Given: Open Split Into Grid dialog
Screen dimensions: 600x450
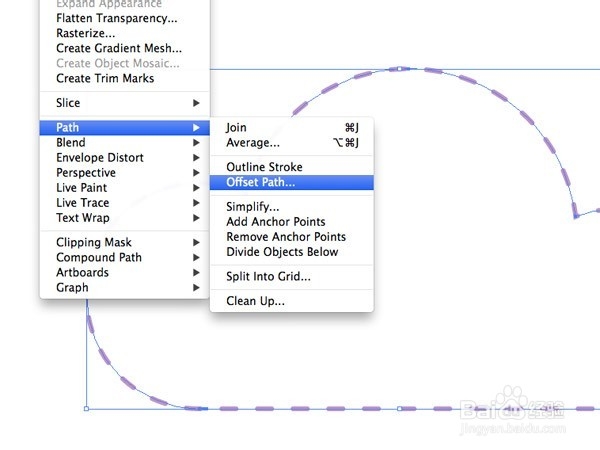Looking at the screenshot, I should pyautogui.click(x=292, y=277).
